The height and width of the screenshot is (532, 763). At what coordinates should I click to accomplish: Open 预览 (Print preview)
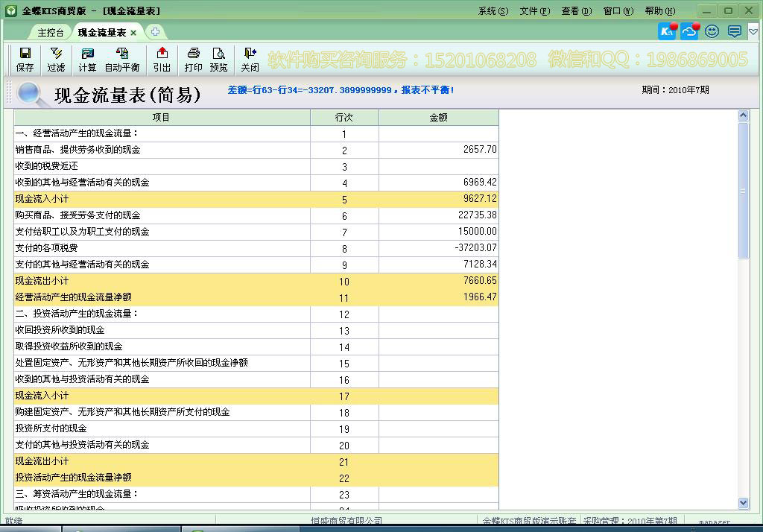click(218, 60)
